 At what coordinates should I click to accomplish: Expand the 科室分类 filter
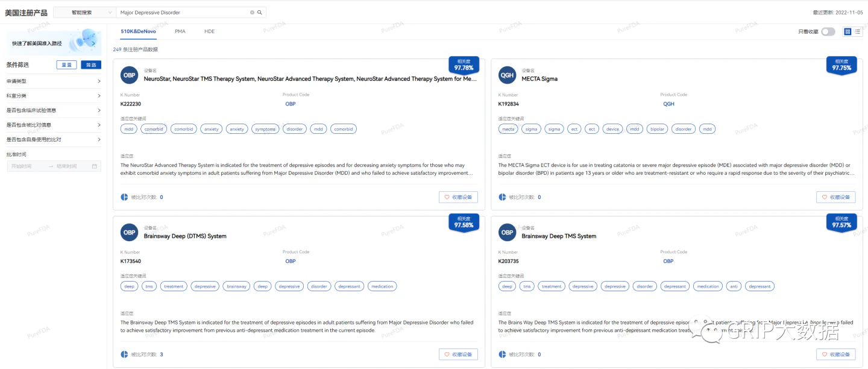coord(54,95)
